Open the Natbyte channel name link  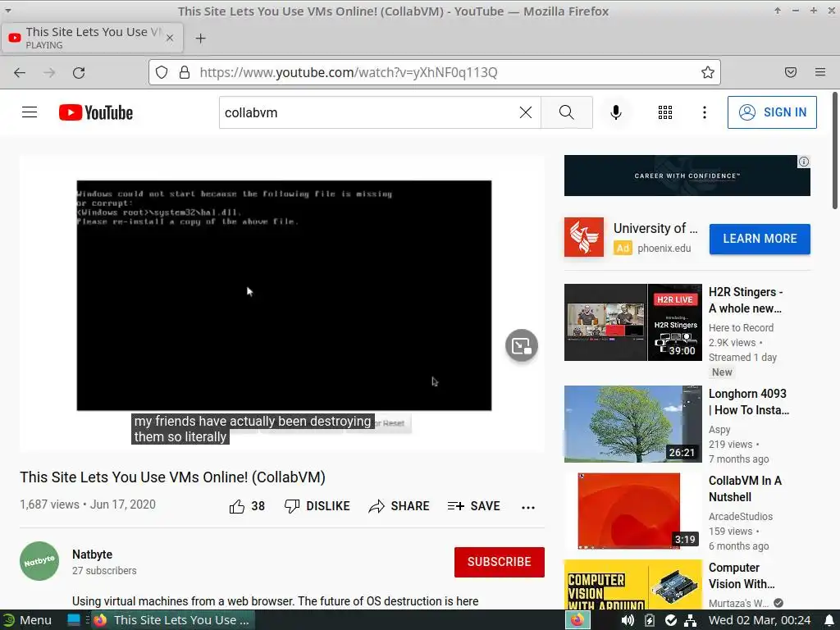click(x=92, y=555)
